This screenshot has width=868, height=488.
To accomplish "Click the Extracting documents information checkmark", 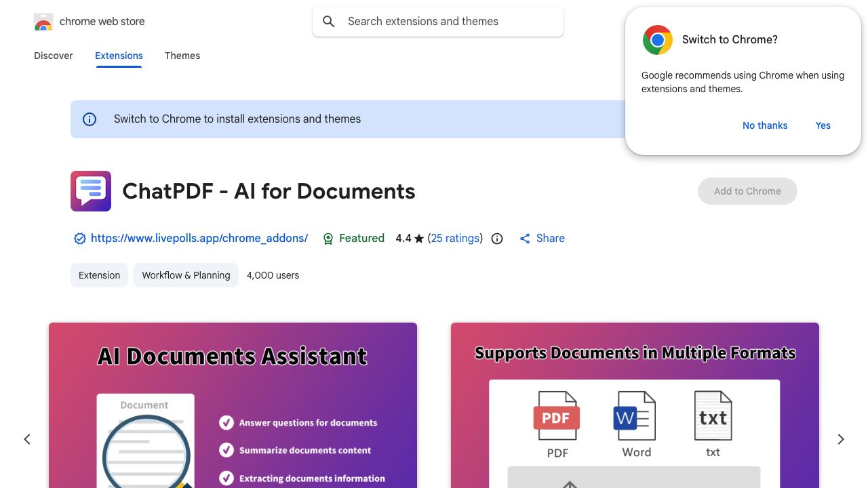I will point(226,479).
